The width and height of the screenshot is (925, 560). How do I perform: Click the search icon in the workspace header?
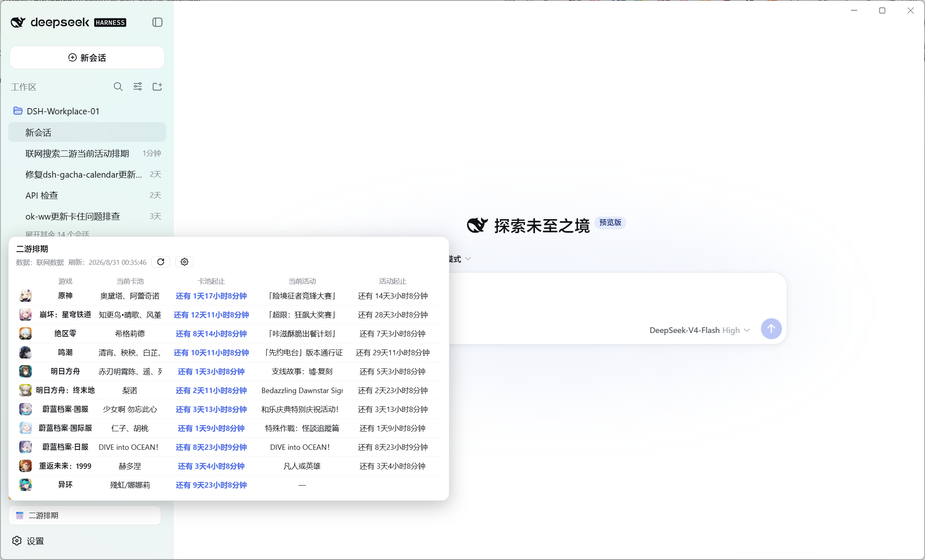118,87
